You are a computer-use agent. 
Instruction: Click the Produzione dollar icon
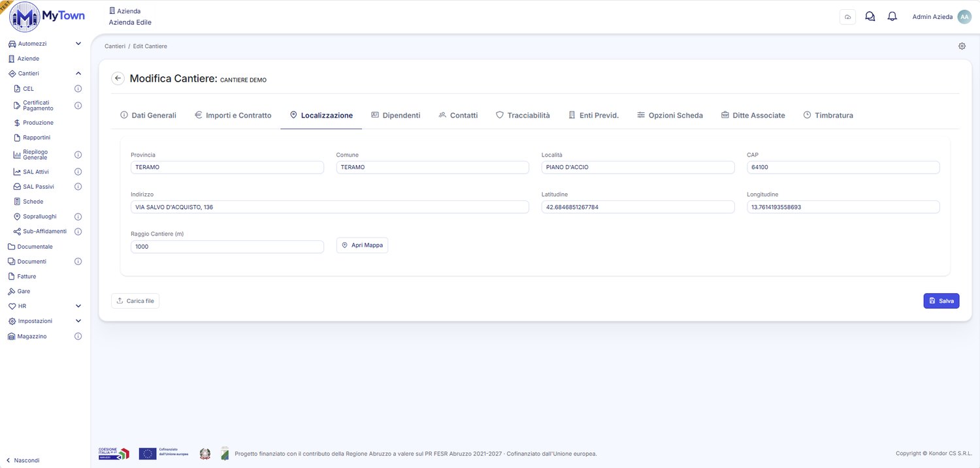18,123
